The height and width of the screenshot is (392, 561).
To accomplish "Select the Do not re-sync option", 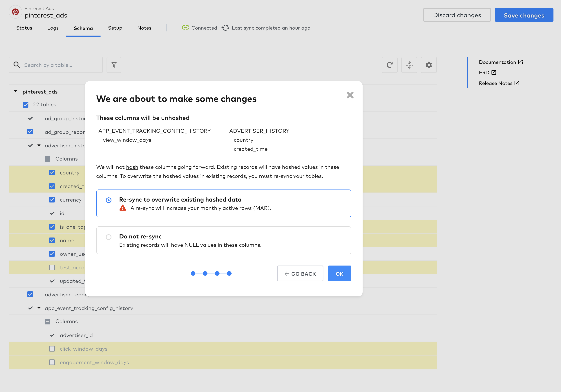I will click(108, 237).
